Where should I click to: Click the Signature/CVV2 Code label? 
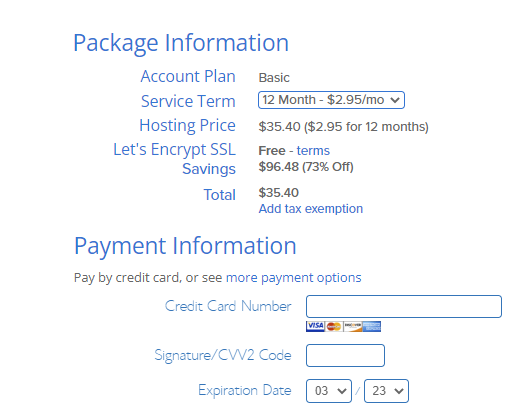click(223, 355)
